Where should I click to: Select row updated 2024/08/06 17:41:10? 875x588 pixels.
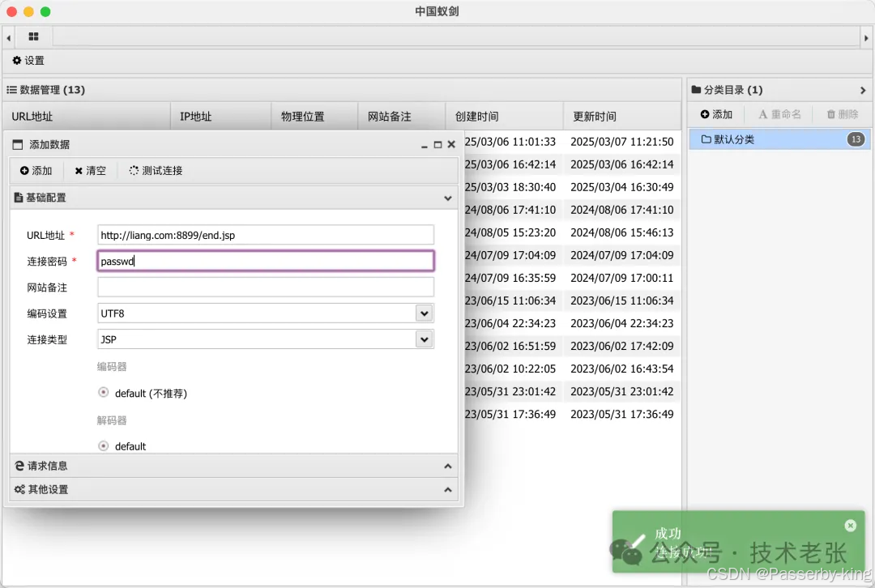pos(621,211)
